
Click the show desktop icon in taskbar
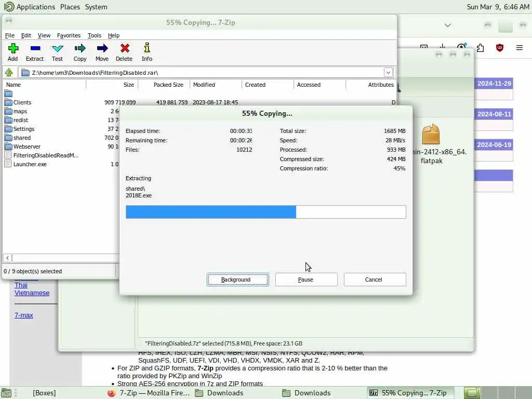tap(6, 393)
